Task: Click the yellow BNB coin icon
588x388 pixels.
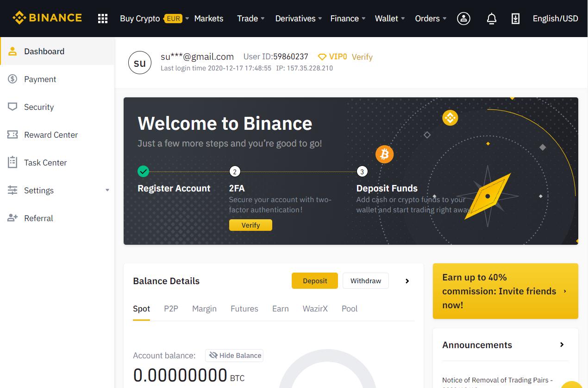Action: [x=450, y=118]
